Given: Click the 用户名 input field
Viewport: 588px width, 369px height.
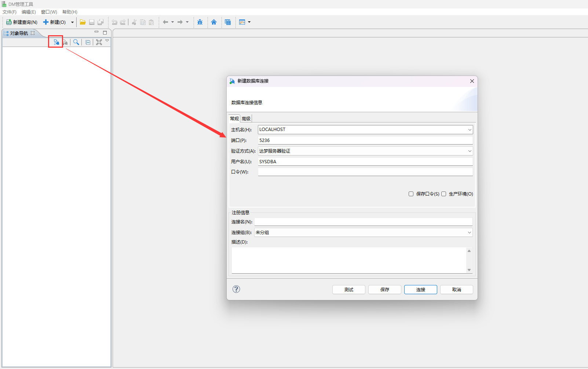Looking at the screenshot, I should [365, 162].
